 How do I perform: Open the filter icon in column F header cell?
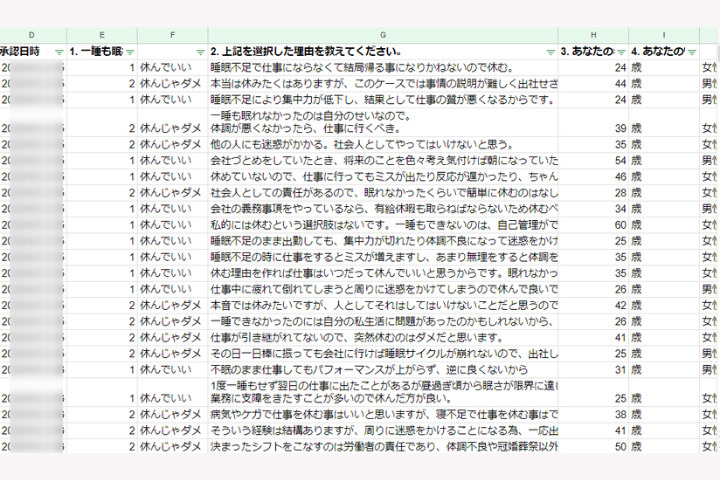click(199, 51)
